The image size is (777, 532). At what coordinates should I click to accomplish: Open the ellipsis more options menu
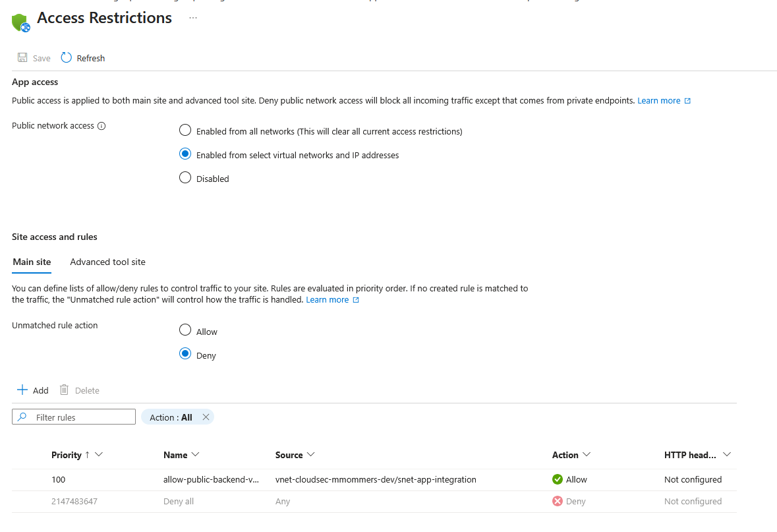[193, 18]
